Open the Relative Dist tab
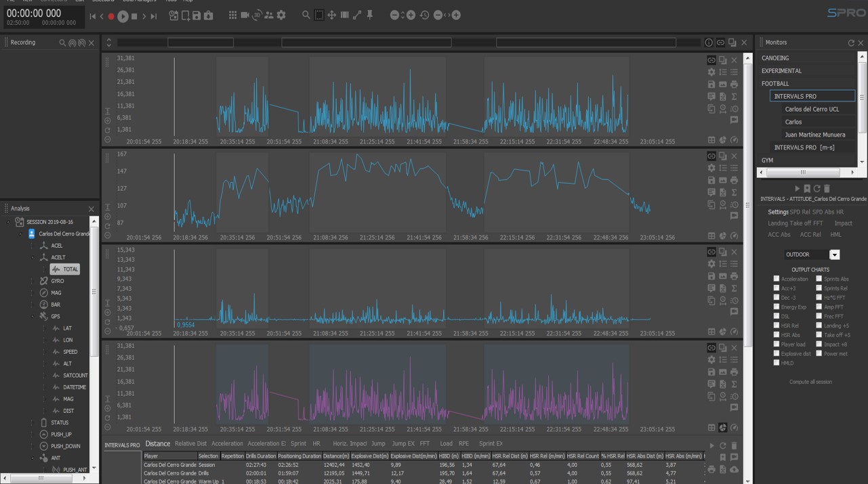The height and width of the screenshot is (484, 868). click(190, 444)
